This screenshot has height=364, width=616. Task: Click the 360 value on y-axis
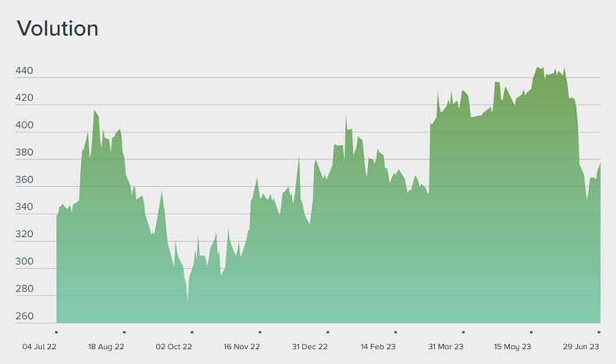tap(24, 180)
